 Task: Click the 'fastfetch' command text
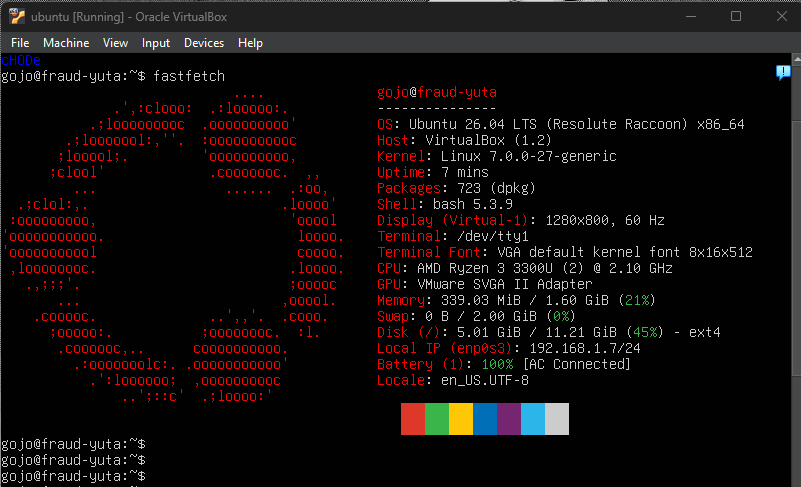(x=189, y=76)
